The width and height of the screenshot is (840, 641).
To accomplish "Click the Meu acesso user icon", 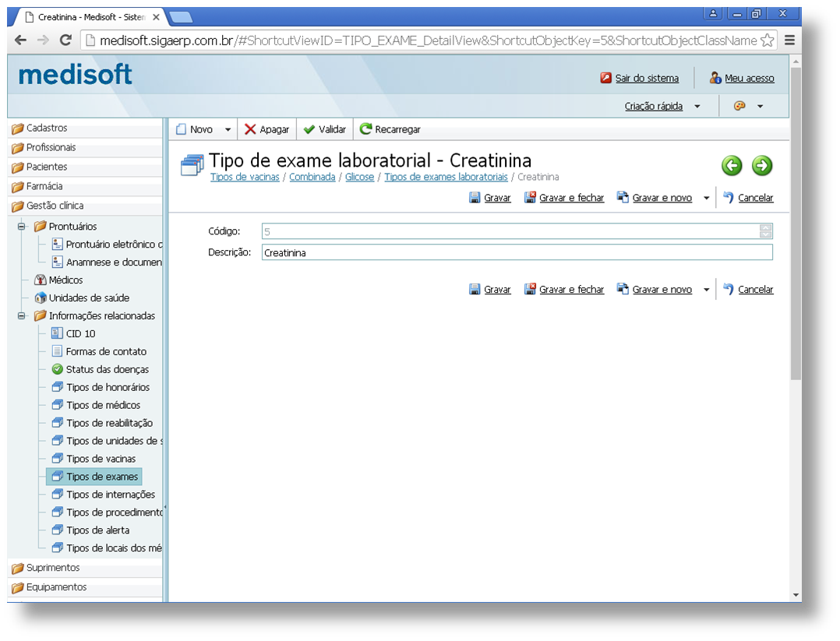I will 715,78.
